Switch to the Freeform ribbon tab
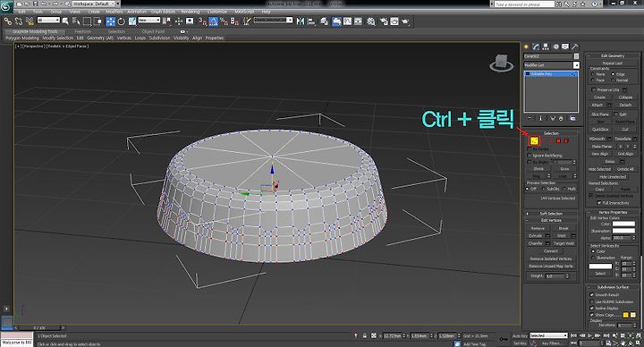 (x=82, y=31)
